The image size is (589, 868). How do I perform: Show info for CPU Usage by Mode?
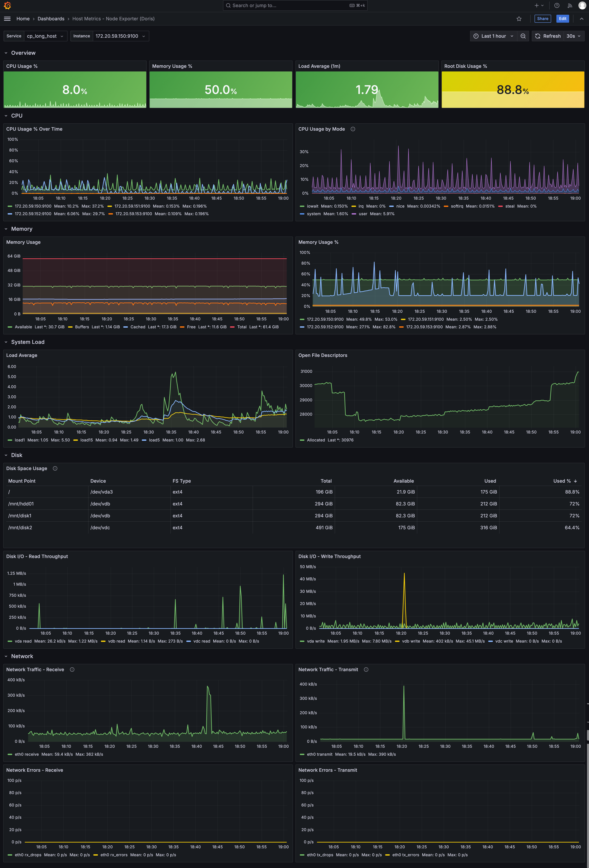point(353,129)
